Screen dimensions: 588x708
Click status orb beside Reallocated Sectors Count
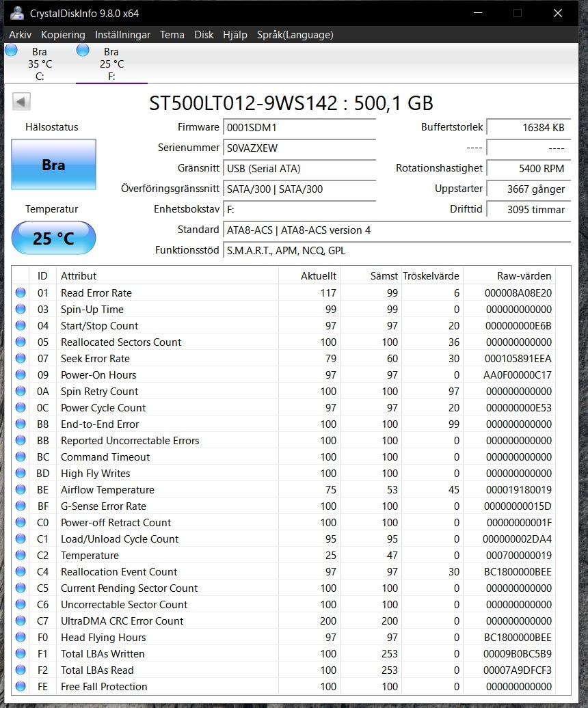pos(21,342)
